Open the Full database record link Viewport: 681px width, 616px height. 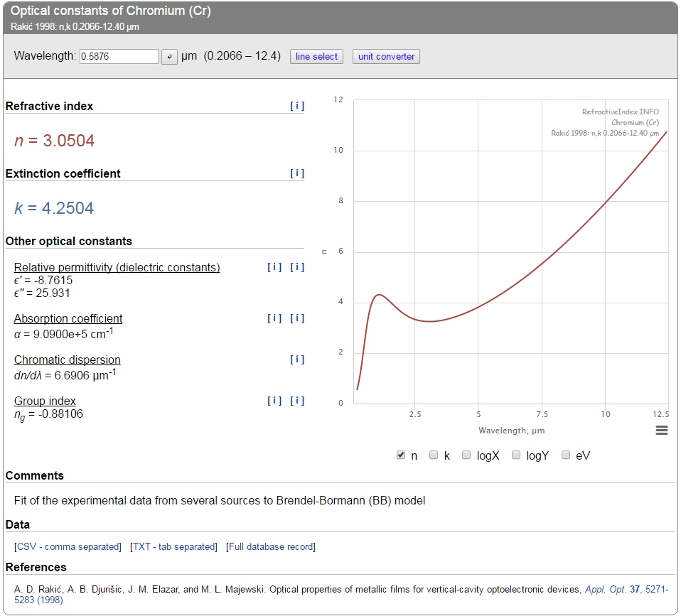click(271, 547)
